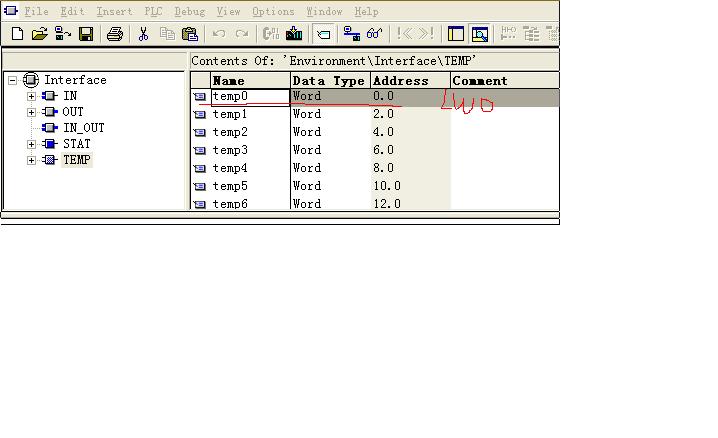718x438 pixels.
Task: Click the Word data type of temp1
Action: coord(330,114)
